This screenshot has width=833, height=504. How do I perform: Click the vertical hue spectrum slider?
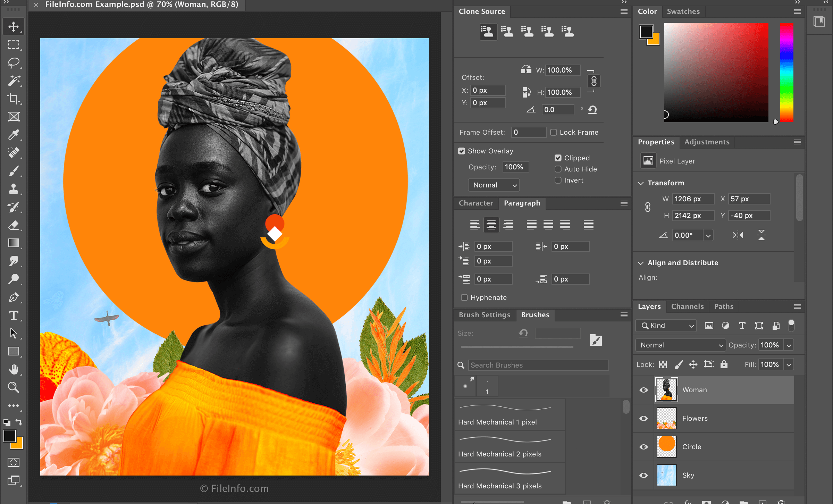tap(786, 72)
